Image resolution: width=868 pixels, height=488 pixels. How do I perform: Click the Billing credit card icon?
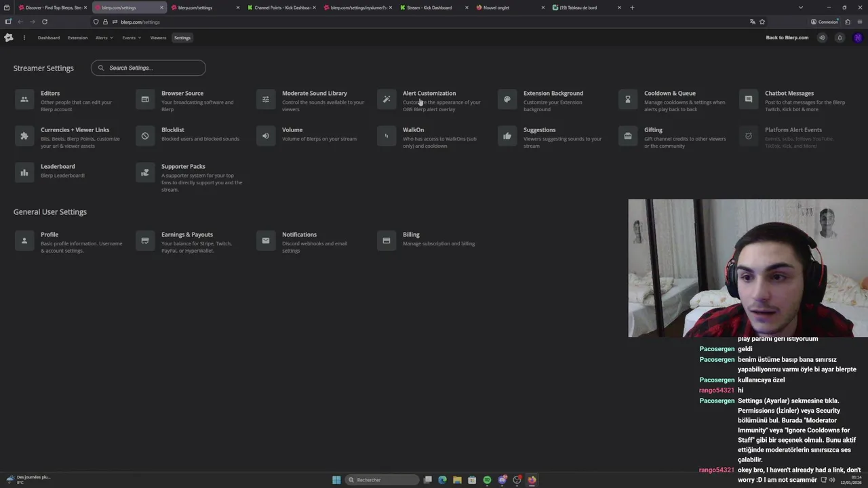click(387, 241)
